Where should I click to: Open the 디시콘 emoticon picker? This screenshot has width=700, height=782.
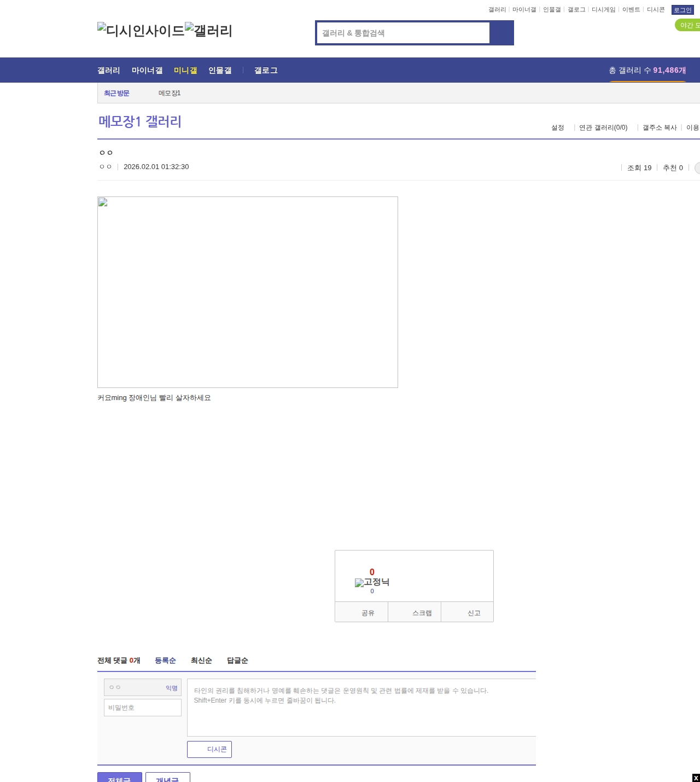click(x=209, y=749)
